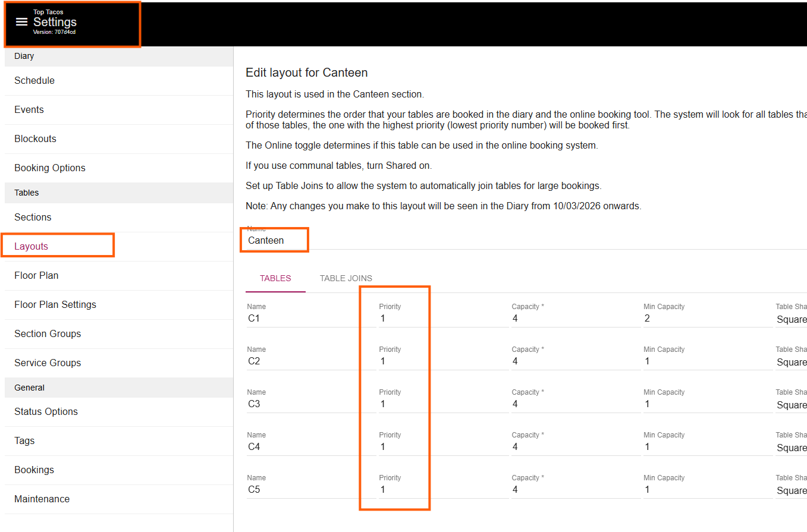807x532 pixels.
Task: Click the layout Name field Canteen
Action: coord(274,241)
